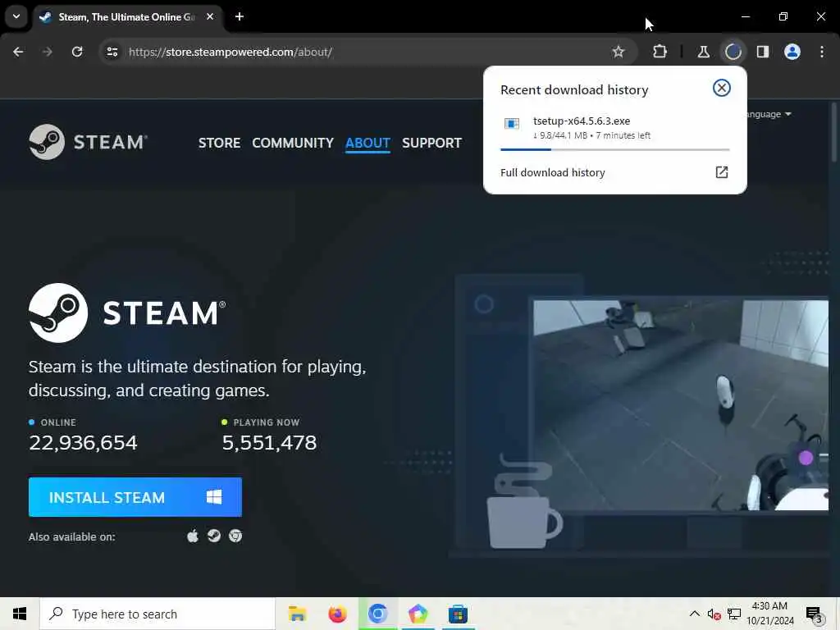Screen dimensions: 840x630
Task: Select the ABOUT menu item
Action: click(x=367, y=143)
